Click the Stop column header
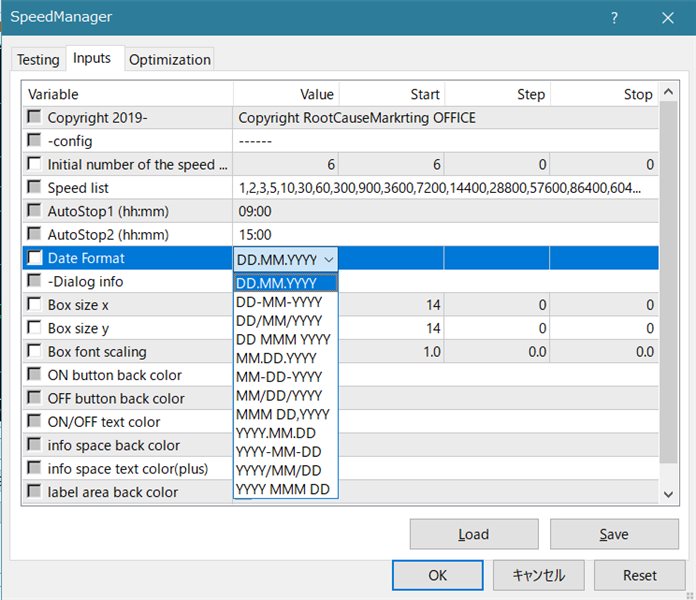Viewport: 696px width, 600px height. (x=604, y=94)
